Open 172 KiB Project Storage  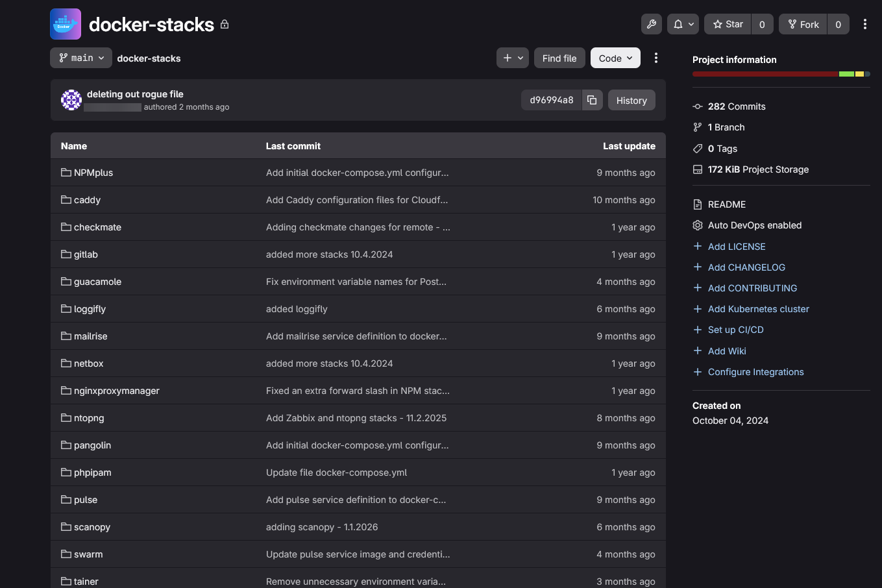tap(758, 169)
